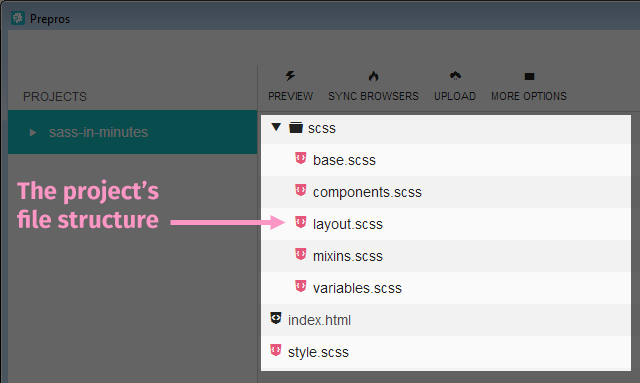Open the MORE OPTIONS label
This screenshot has height=383, width=640.
529,96
